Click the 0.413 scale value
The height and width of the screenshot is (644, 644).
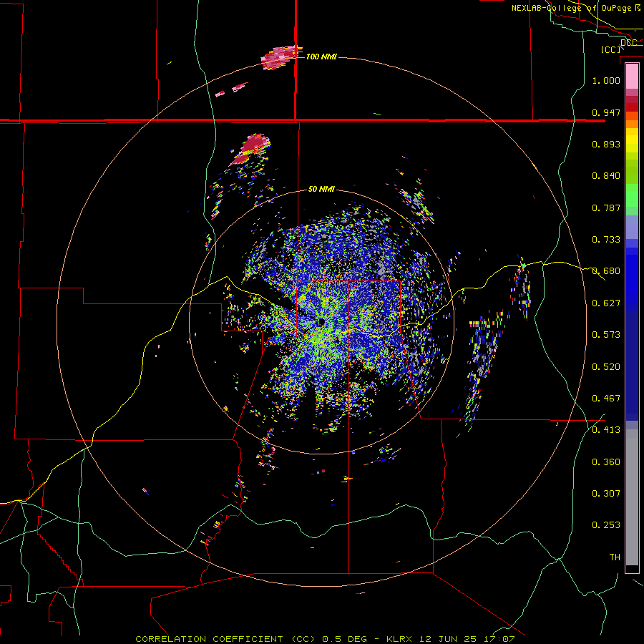click(x=606, y=430)
